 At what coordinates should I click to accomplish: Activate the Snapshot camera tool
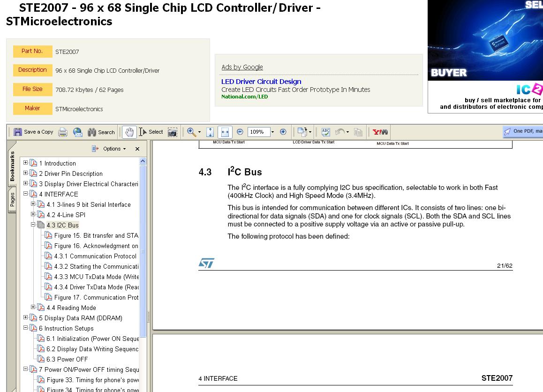(173, 132)
